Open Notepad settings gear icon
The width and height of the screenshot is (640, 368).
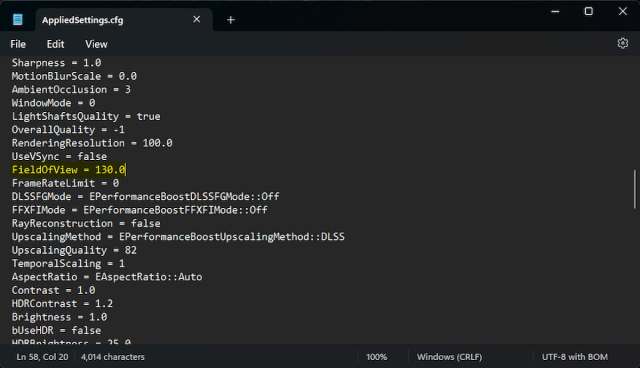coord(622,43)
